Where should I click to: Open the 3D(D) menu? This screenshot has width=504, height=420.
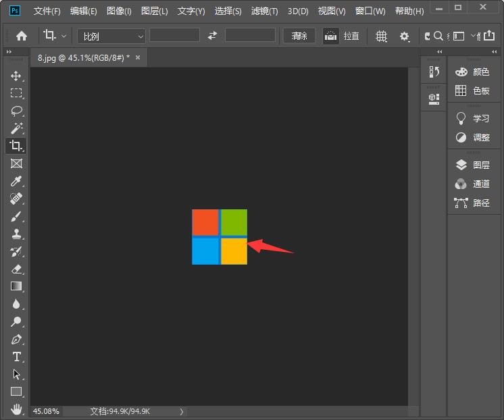click(298, 11)
